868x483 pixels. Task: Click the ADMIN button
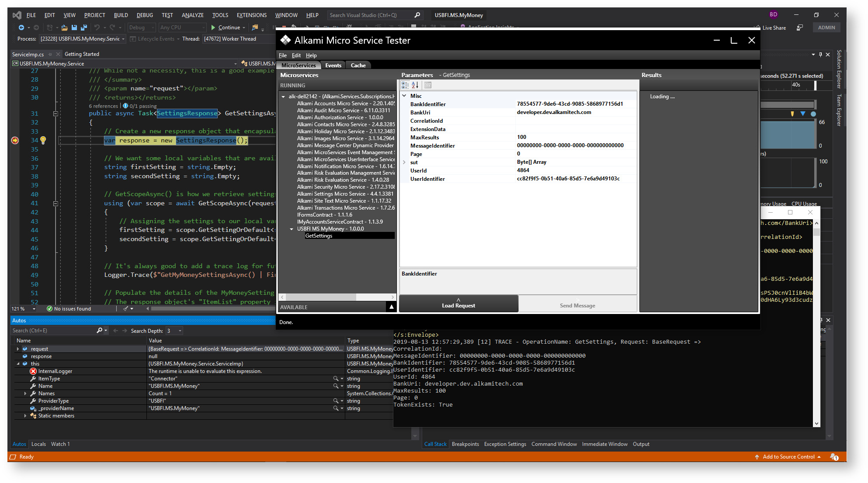point(826,28)
